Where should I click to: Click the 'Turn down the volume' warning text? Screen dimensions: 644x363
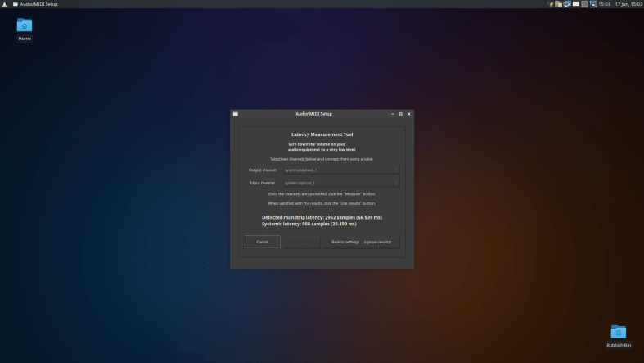[x=322, y=147]
